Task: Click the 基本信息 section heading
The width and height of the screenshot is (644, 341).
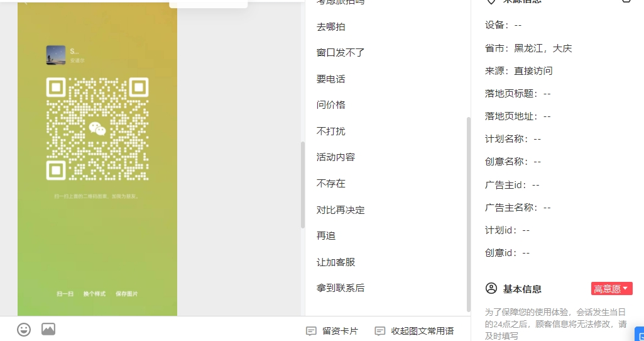Action: [522, 289]
